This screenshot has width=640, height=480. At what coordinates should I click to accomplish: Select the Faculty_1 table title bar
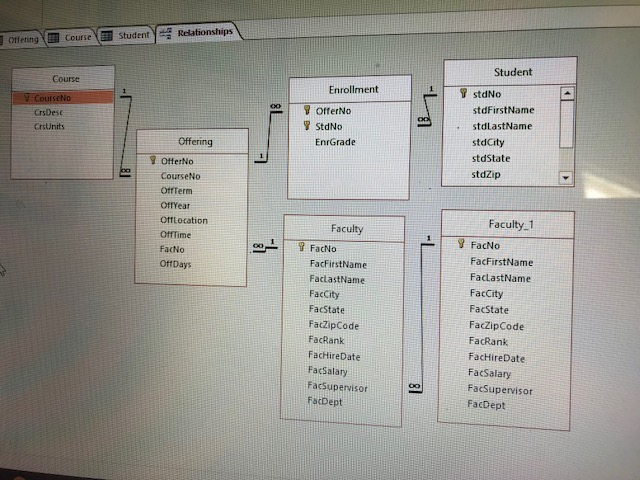point(509,224)
